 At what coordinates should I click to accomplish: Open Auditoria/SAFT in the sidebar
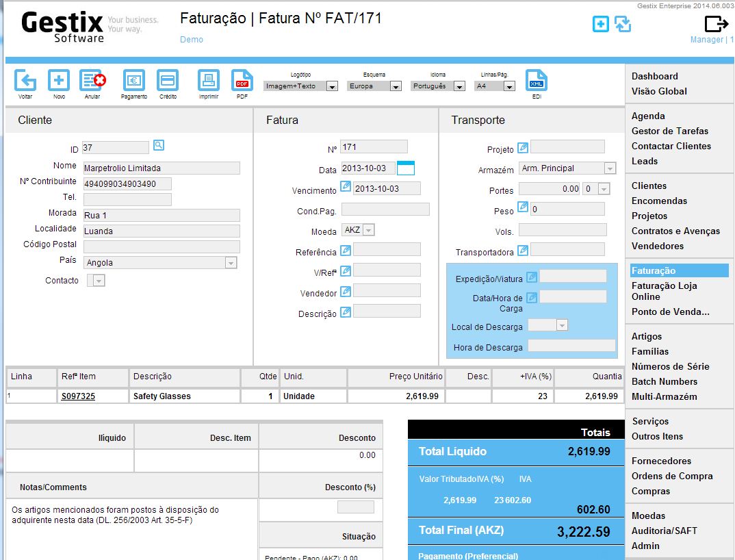pyautogui.click(x=665, y=531)
